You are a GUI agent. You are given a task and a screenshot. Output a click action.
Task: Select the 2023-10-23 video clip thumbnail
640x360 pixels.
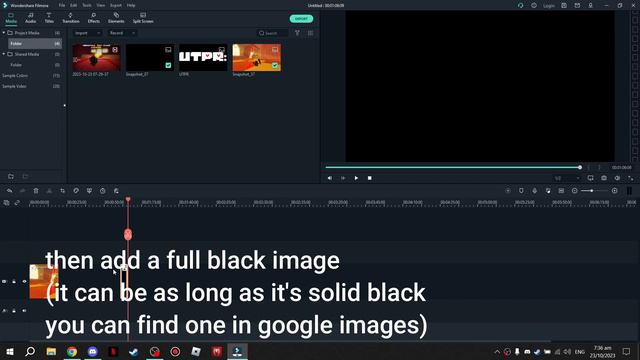(96, 58)
